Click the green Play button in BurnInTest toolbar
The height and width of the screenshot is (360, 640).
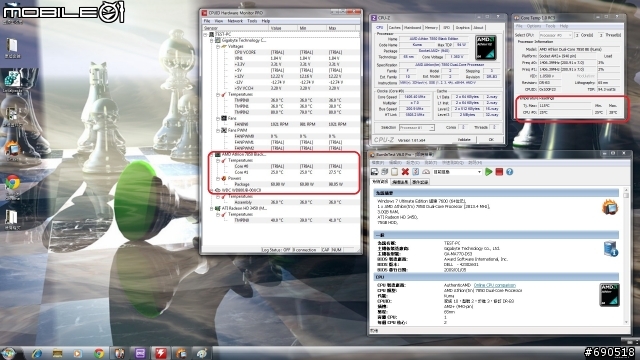click(489, 172)
